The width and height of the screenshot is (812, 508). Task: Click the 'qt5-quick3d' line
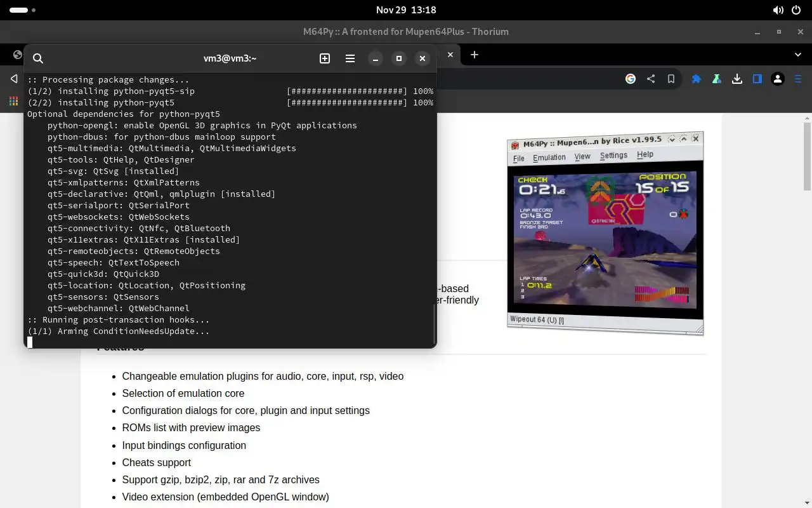coord(103,274)
